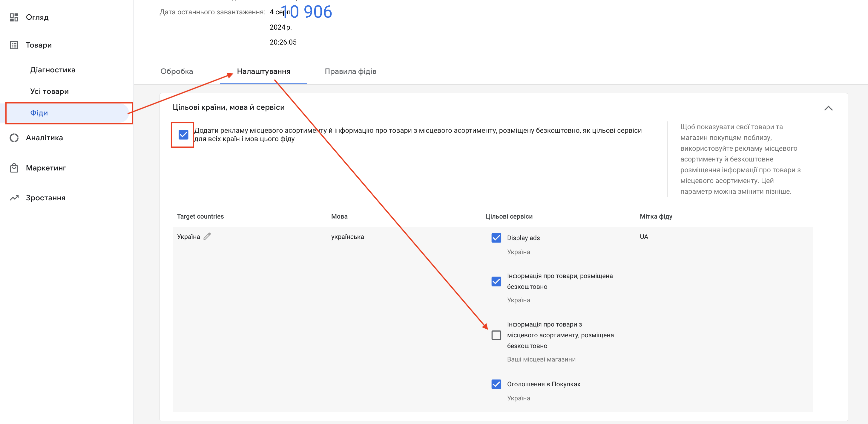Viewport: 868px width, 424px height.
Task: Click the UA feed label cell
Action: (x=644, y=237)
